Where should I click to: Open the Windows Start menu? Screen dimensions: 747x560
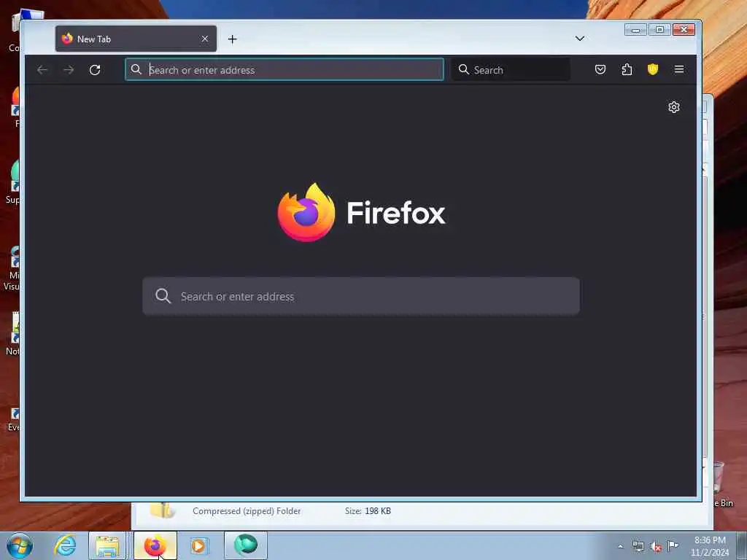20,545
